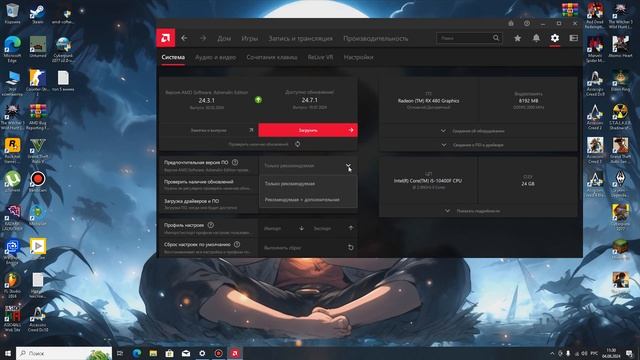Click the Экспорт up-arrow icon
Viewport: 640px width, 360px height.
click(351, 228)
